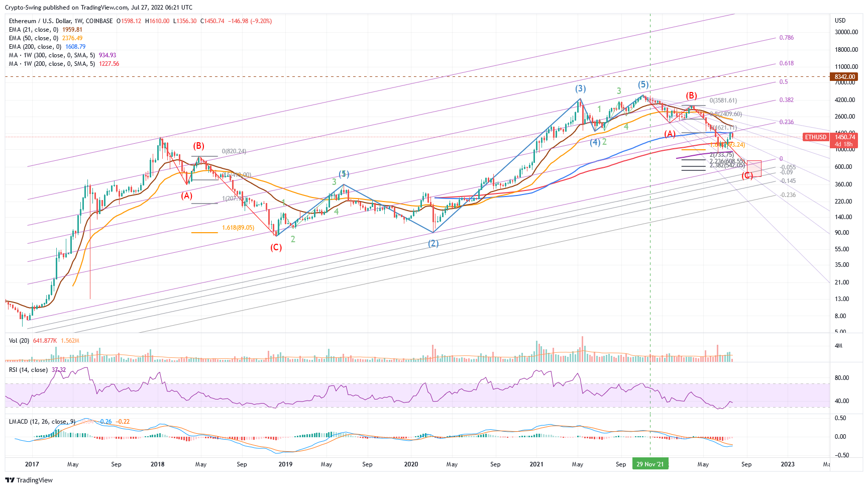
Task: Click the 'EMA (200, close, 0)' legend entry
Action: click(35, 47)
